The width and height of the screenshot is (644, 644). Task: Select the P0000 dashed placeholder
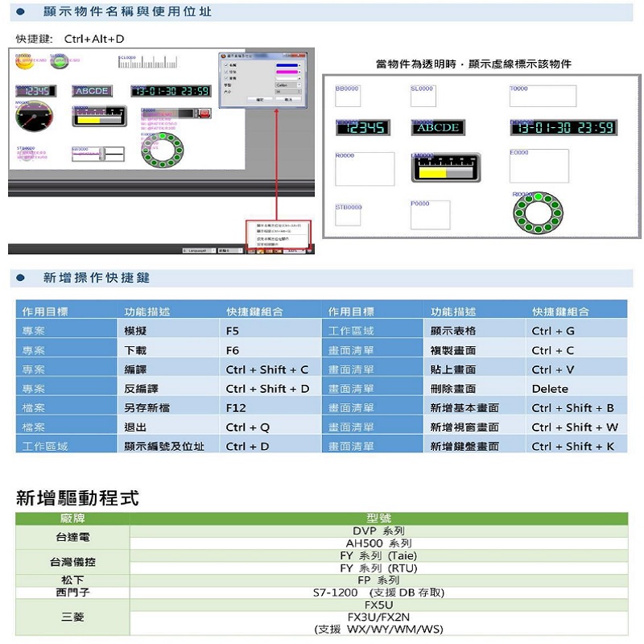430,214
